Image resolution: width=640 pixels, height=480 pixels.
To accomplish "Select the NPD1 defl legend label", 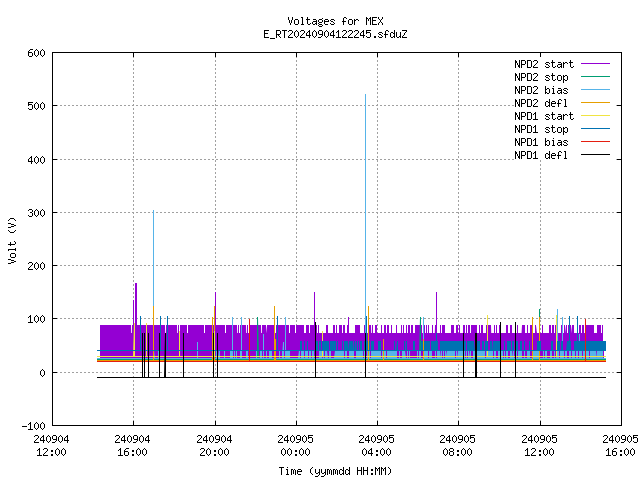I will 541,156.
